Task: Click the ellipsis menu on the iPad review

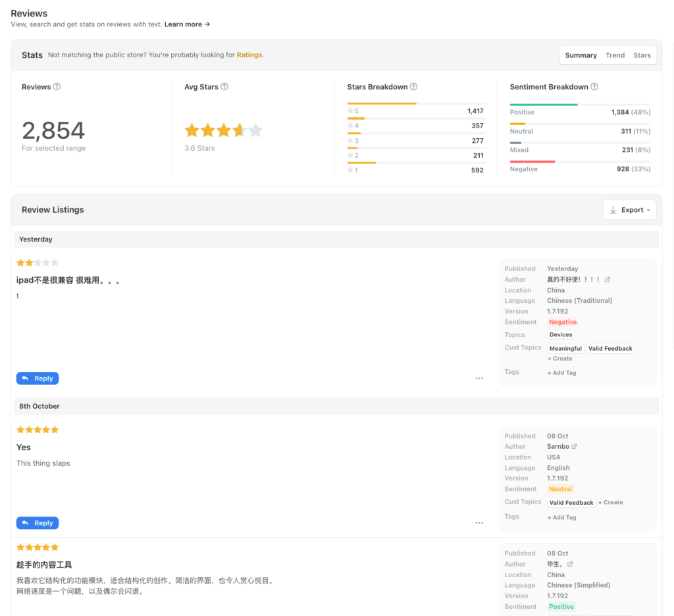Action: click(x=479, y=378)
